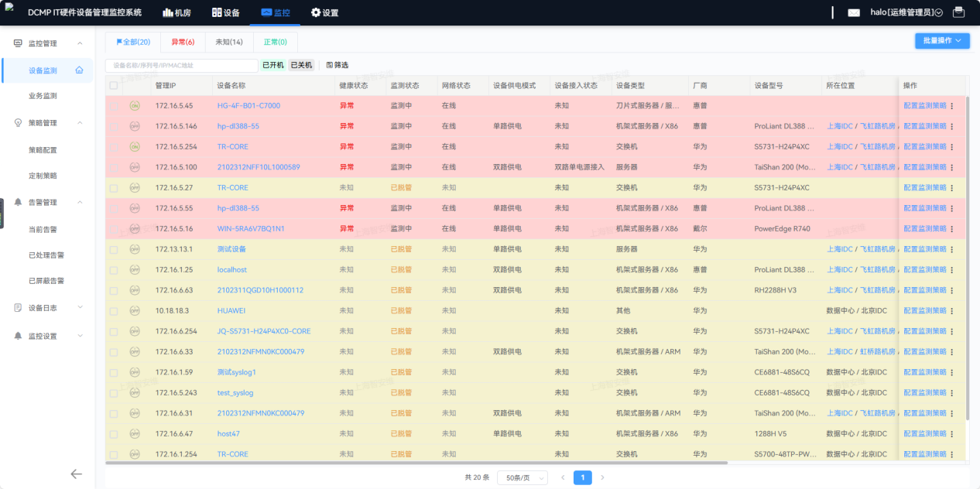This screenshot has height=489, width=980.
Task: Switch to the 异常(6) tab
Action: tap(183, 42)
